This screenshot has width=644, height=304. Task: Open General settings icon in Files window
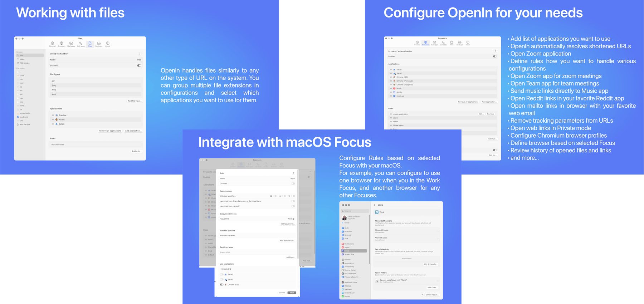pos(52,44)
